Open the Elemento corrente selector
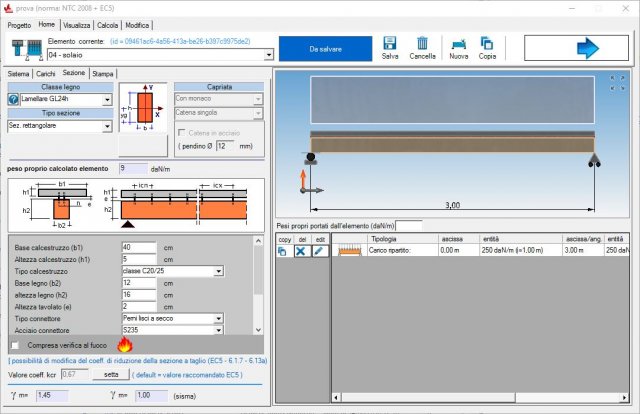Screen dimensions: 640x414 (268, 55)
